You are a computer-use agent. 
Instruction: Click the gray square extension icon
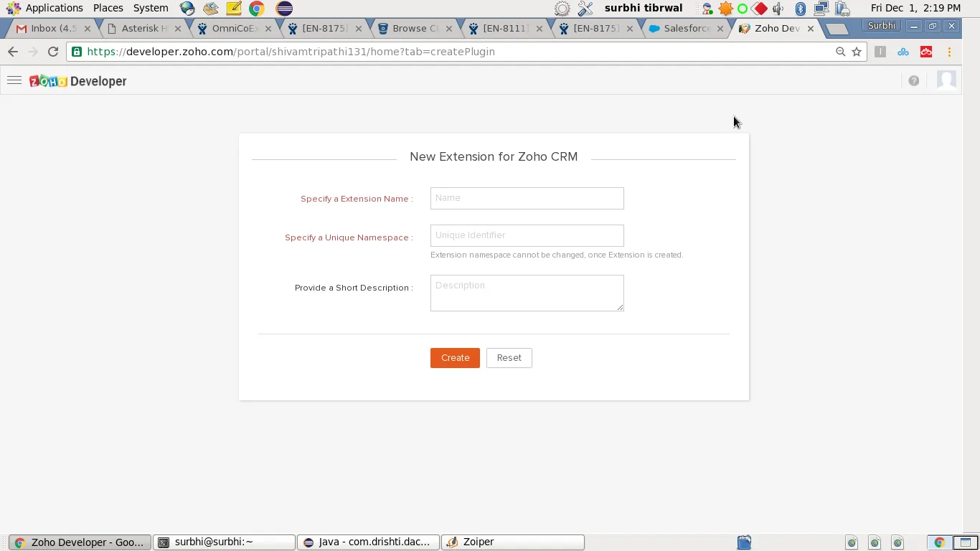880,52
